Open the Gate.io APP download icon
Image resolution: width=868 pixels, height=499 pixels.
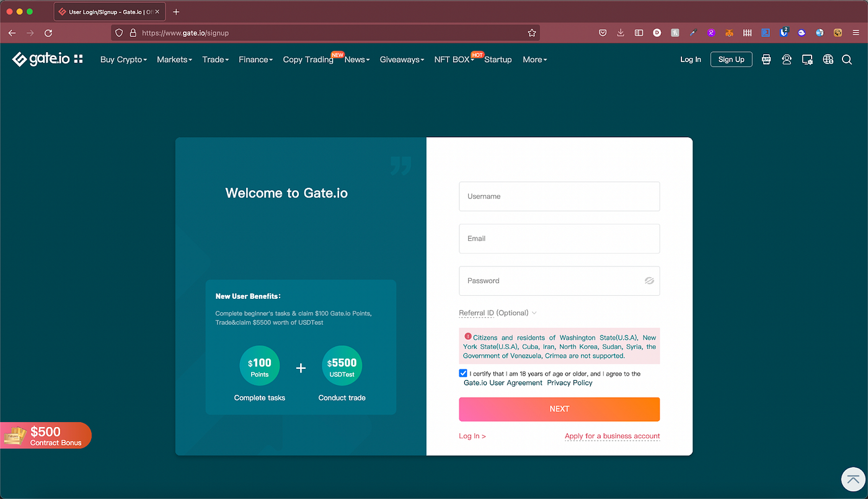766,59
